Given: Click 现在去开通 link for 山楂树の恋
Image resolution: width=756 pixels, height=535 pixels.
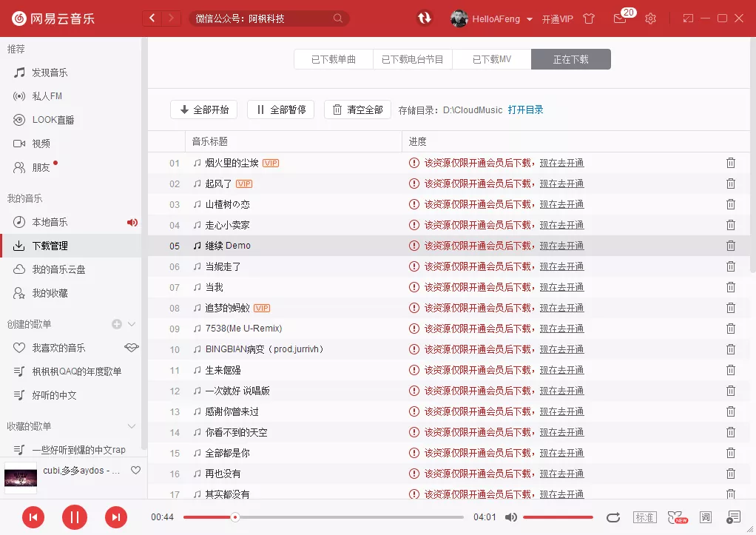Looking at the screenshot, I should (x=561, y=204).
